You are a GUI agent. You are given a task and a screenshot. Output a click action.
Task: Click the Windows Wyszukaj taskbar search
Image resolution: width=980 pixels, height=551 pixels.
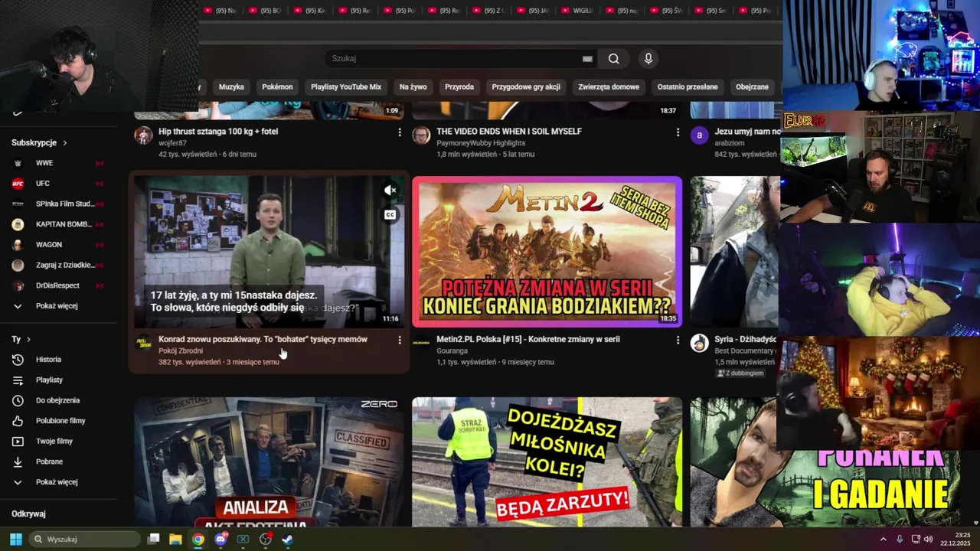(x=84, y=539)
